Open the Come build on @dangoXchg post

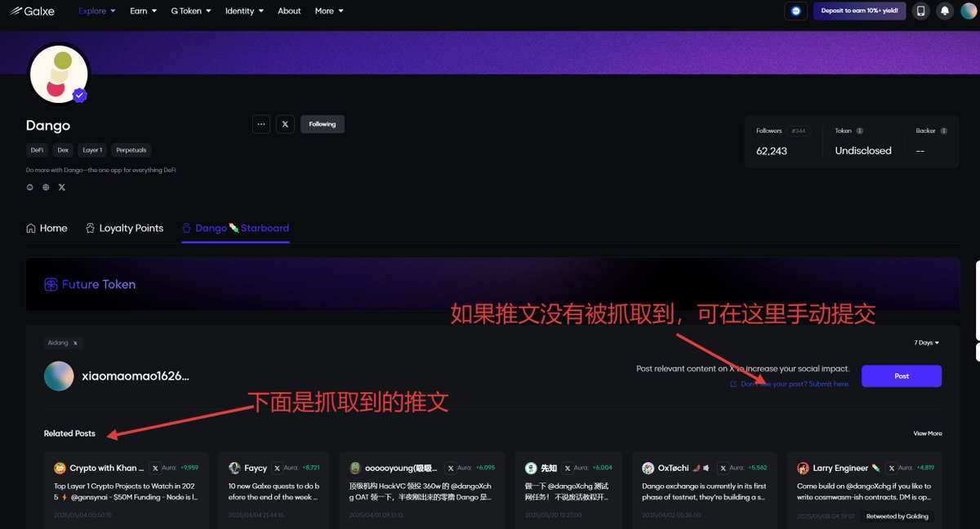click(x=864, y=491)
